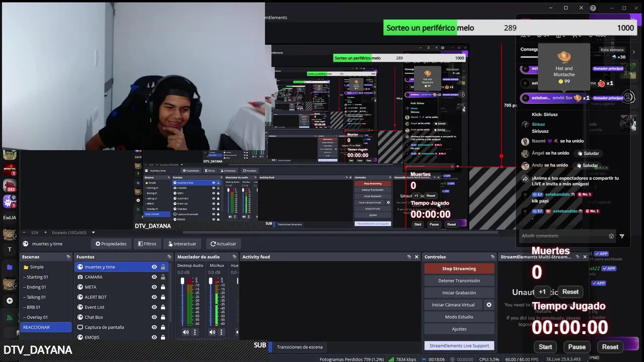Switch to the Starting 01 scene
The height and width of the screenshot is (362, 644).
[46, 277]
